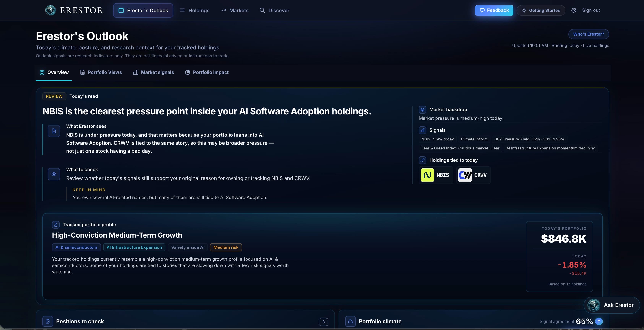The height and width of the screenshot is (330, 644).
Task: Click the eye icon beside What to check
Action: (x=54, y=174)
